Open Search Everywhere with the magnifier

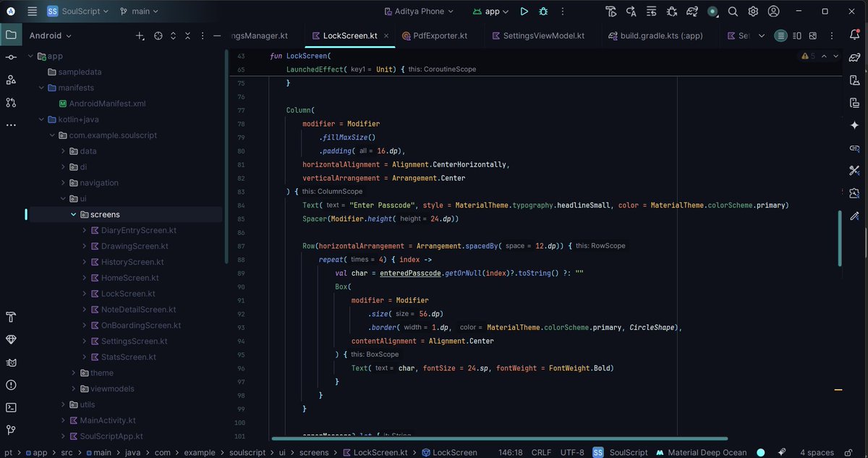click(x=733, y=11)
